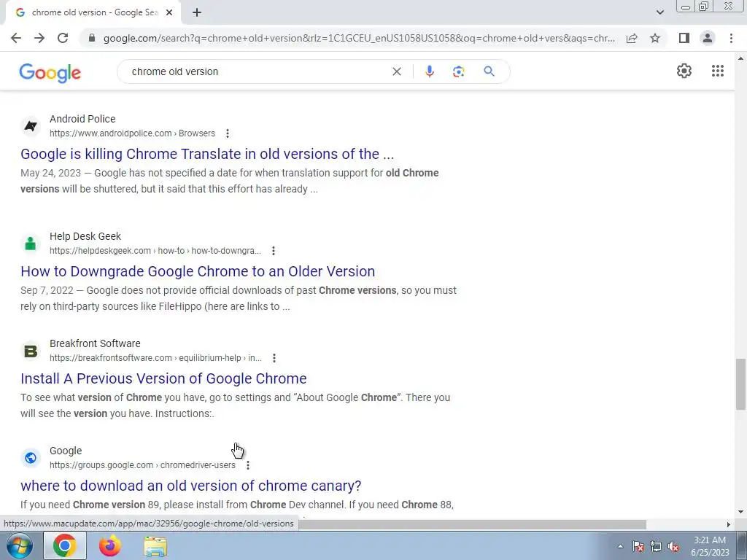
Task: Open the Action Center flag icon
Action: click(x=638, y=547)
